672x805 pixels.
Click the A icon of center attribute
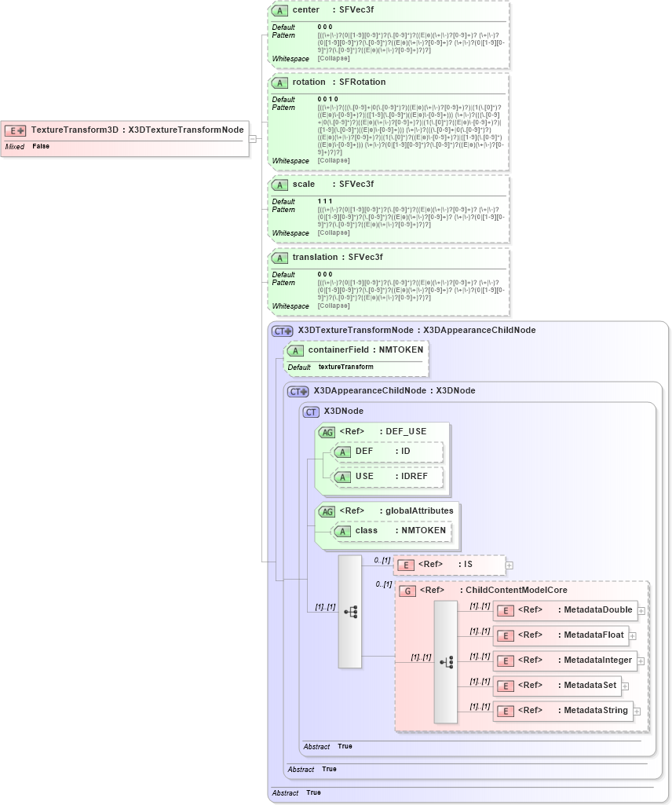point(279,10)
